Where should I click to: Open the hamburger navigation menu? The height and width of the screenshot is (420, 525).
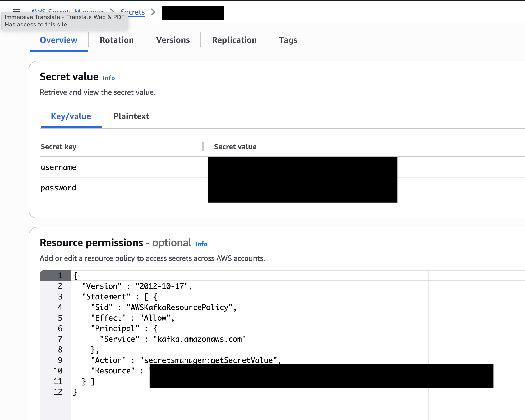(16, 10)
